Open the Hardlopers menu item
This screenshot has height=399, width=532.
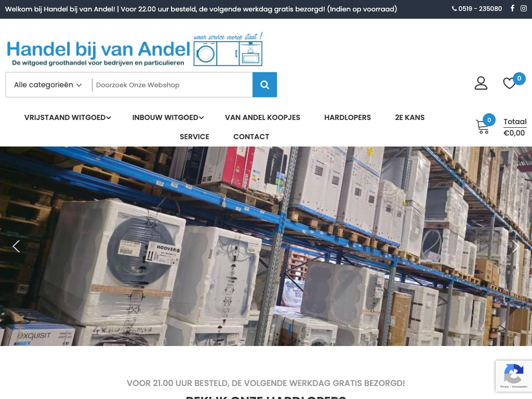[x=348, y=117]
